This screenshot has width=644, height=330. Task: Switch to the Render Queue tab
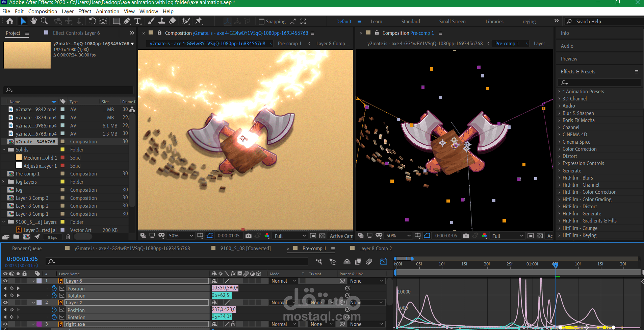pos(27,249)
